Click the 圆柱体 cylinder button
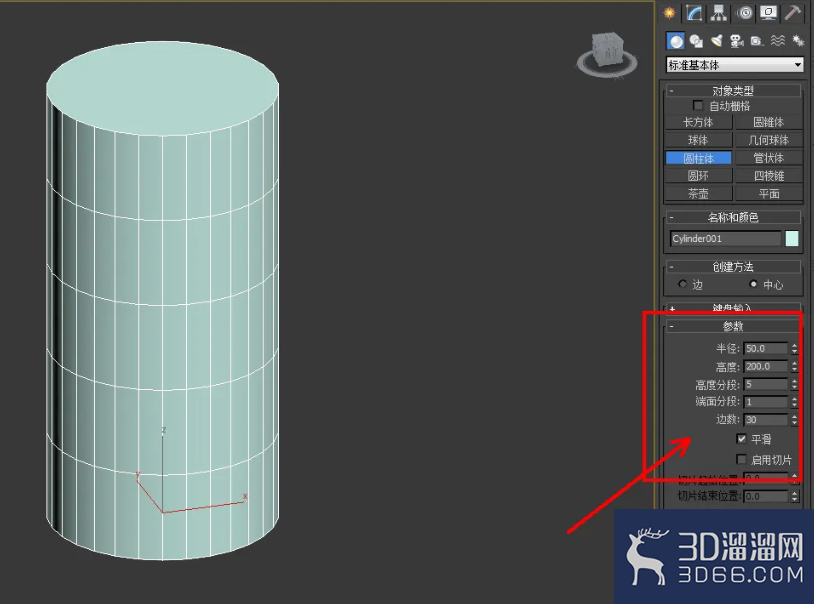 point(698,158)
